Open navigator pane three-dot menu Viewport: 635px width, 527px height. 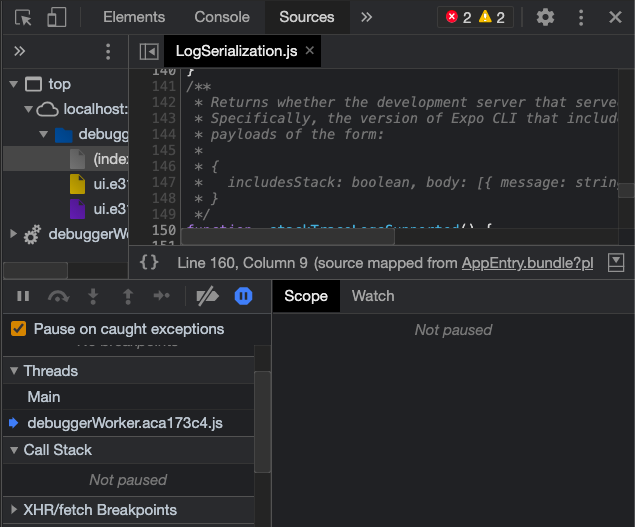pos(108,51)
